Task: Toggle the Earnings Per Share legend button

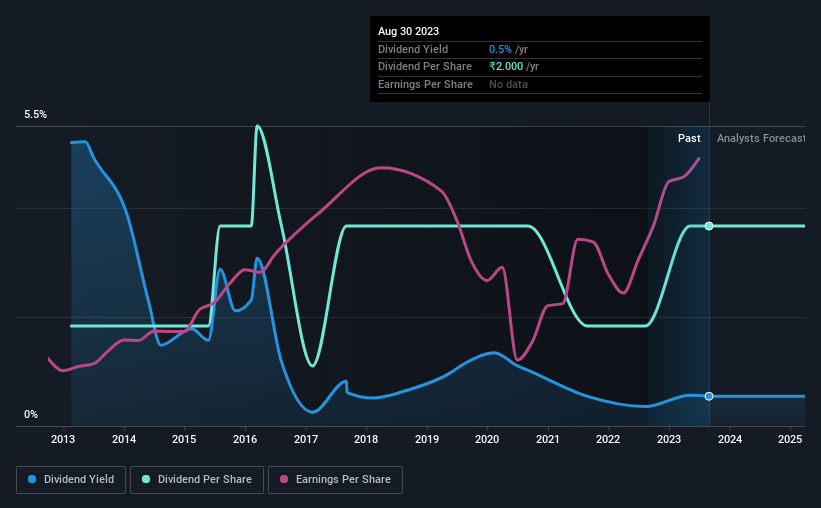Action: coord(336,480)
